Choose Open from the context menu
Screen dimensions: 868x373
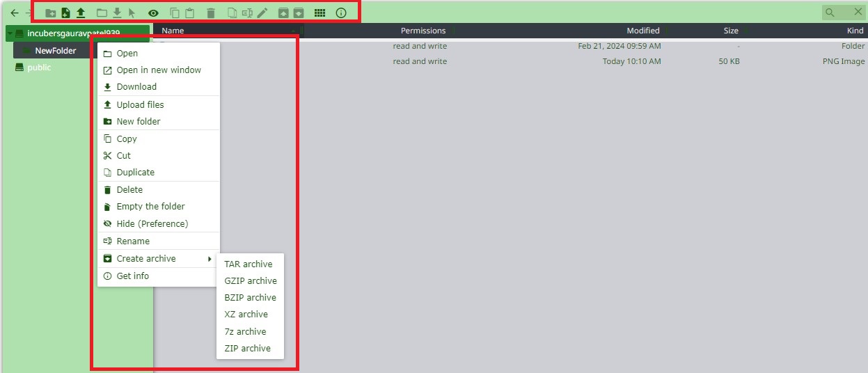[159, 53]
